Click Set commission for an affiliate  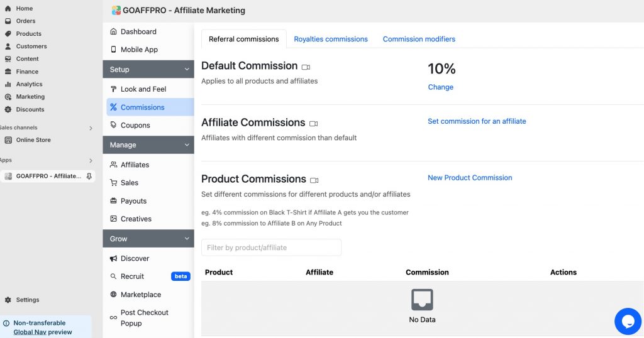477,121
